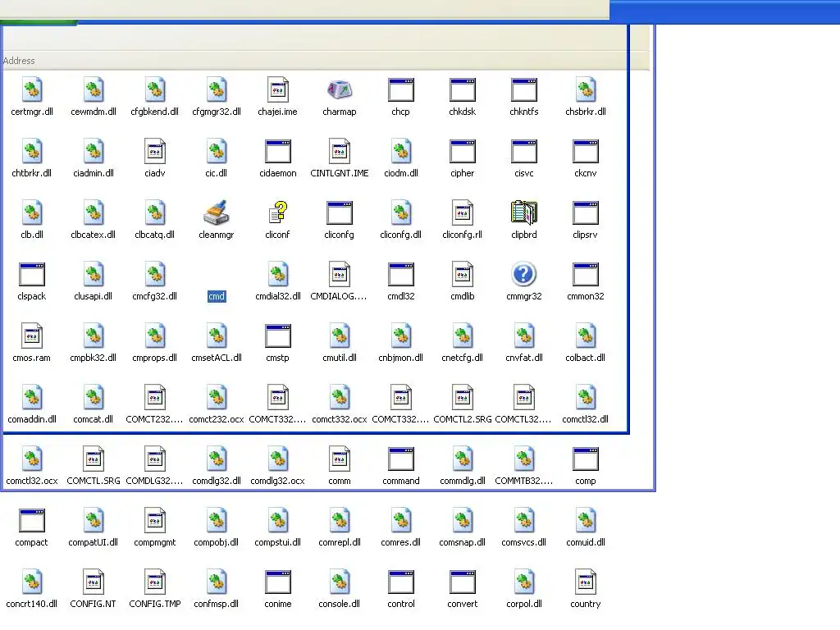Click the cidaemon program icon
840x630 pixels.
point(277,151)
